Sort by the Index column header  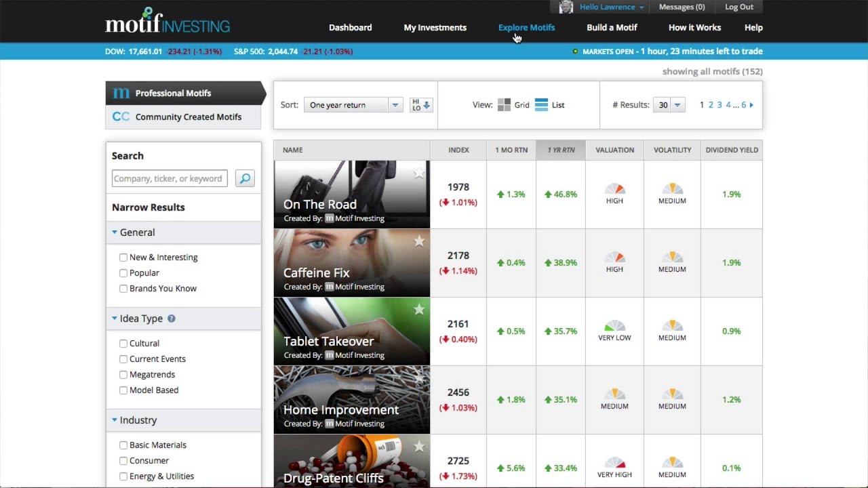point(458,150)
